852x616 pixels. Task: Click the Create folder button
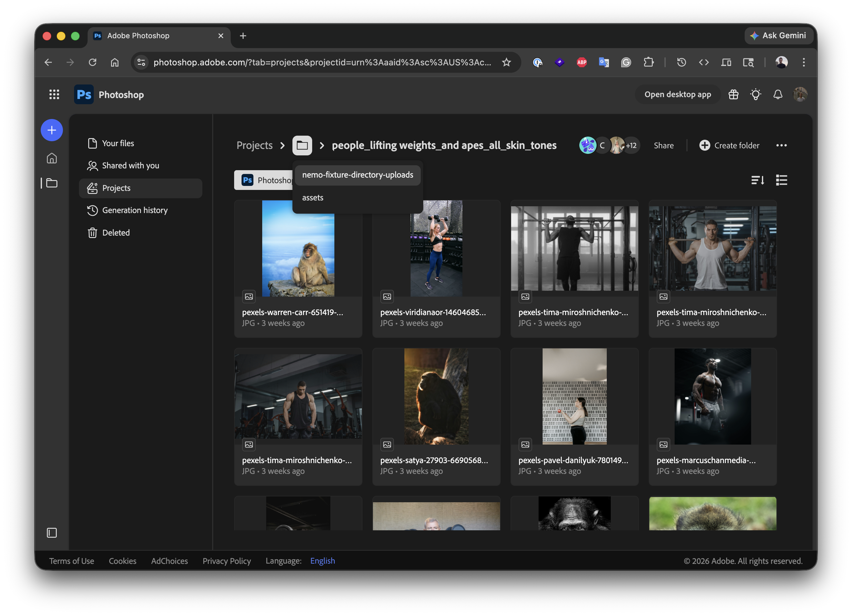point(729,145)
